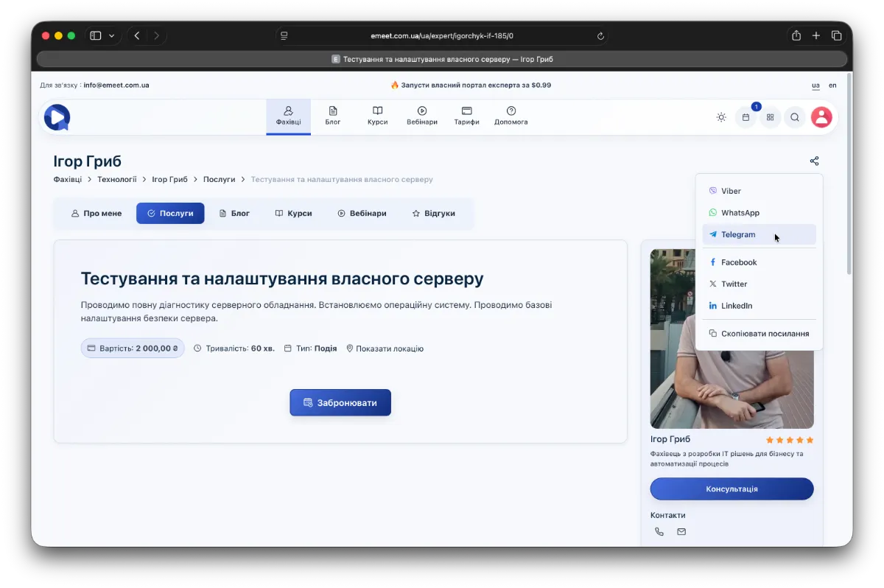Screen dimensions: 884x588
Task: Choose Telegram in the share menu
Action: coord(738,234)
